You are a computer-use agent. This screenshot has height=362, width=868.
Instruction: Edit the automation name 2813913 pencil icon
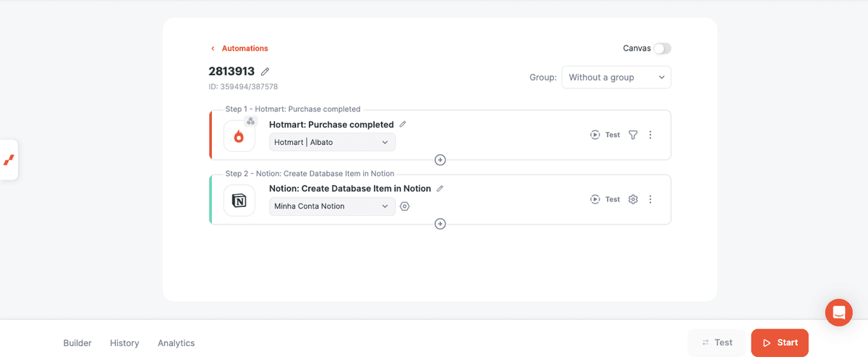(265, 72)
